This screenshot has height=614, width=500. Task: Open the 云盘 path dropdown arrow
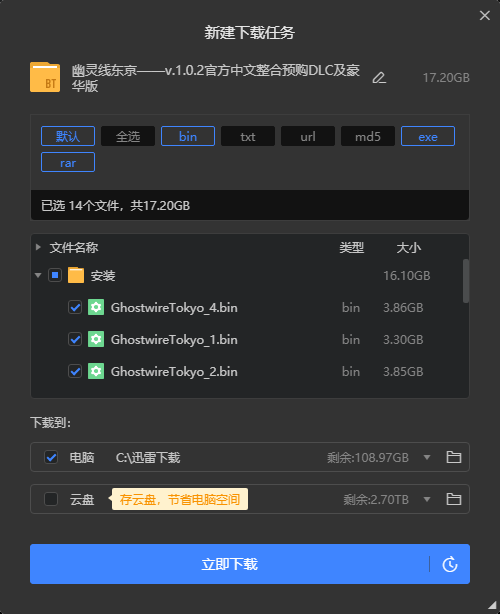coord(427,499)
